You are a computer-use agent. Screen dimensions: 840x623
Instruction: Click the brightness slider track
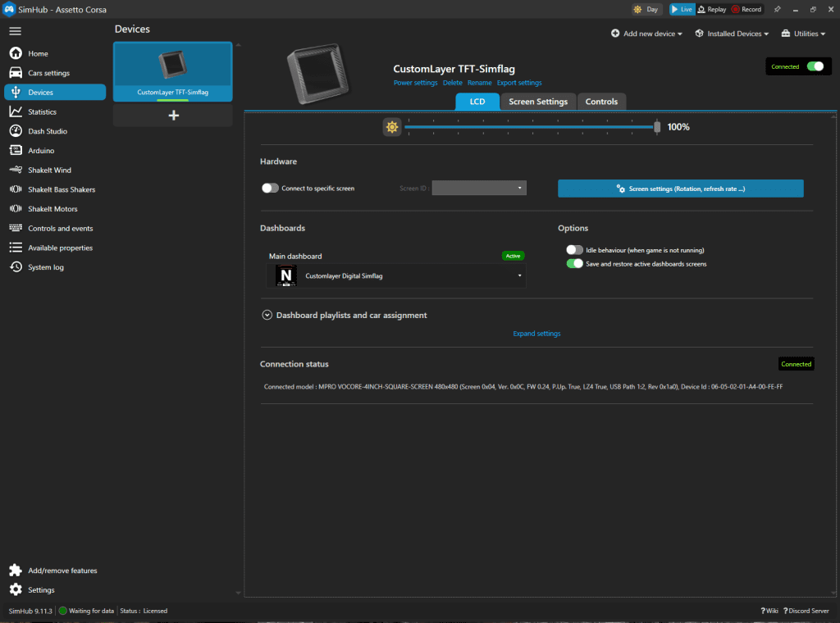pyautogui.click(x=529, y=127)
